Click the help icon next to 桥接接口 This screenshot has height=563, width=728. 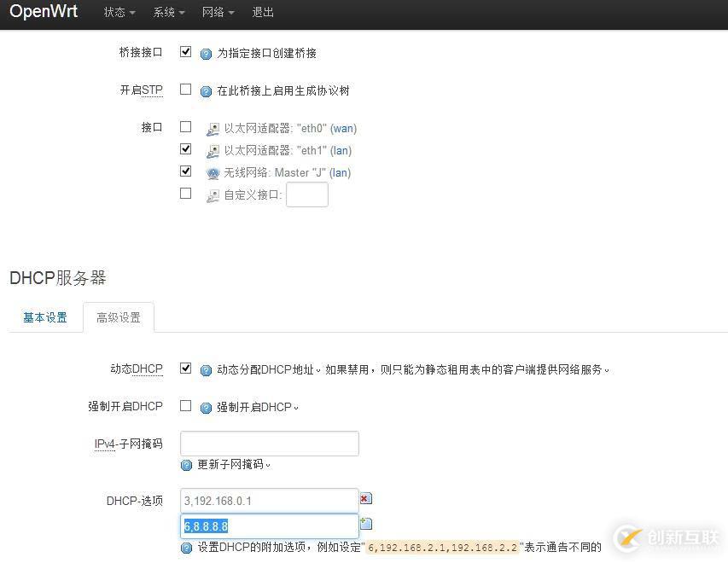point(206,53)
